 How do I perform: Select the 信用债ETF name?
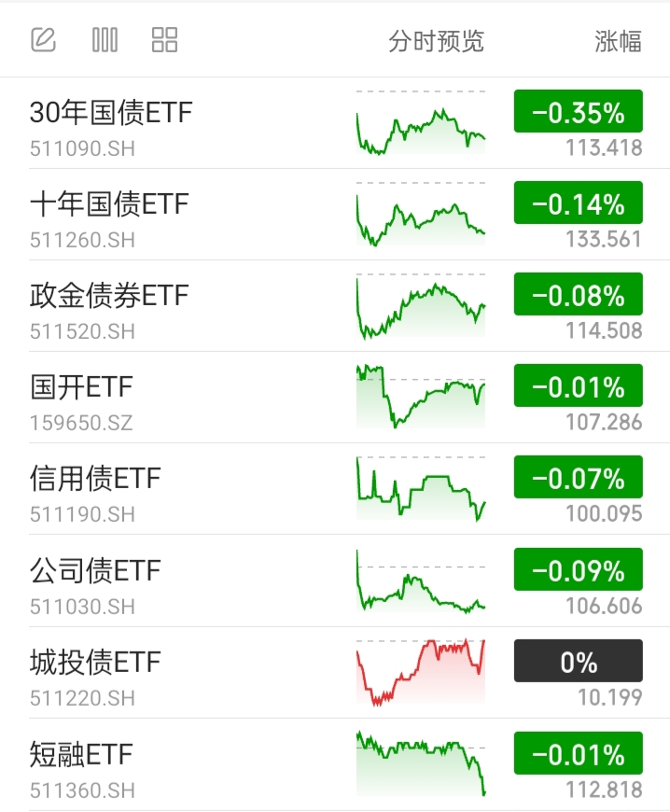pyautogui.click(x=95, y=478)
